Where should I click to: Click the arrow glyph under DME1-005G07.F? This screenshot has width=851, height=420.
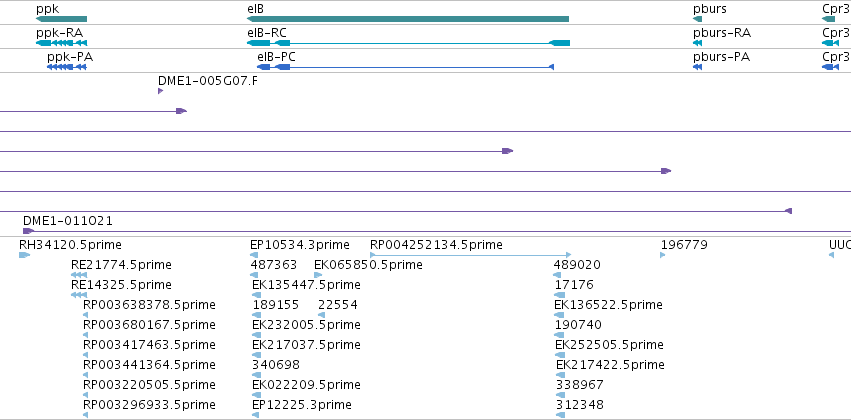pos(161,91)
